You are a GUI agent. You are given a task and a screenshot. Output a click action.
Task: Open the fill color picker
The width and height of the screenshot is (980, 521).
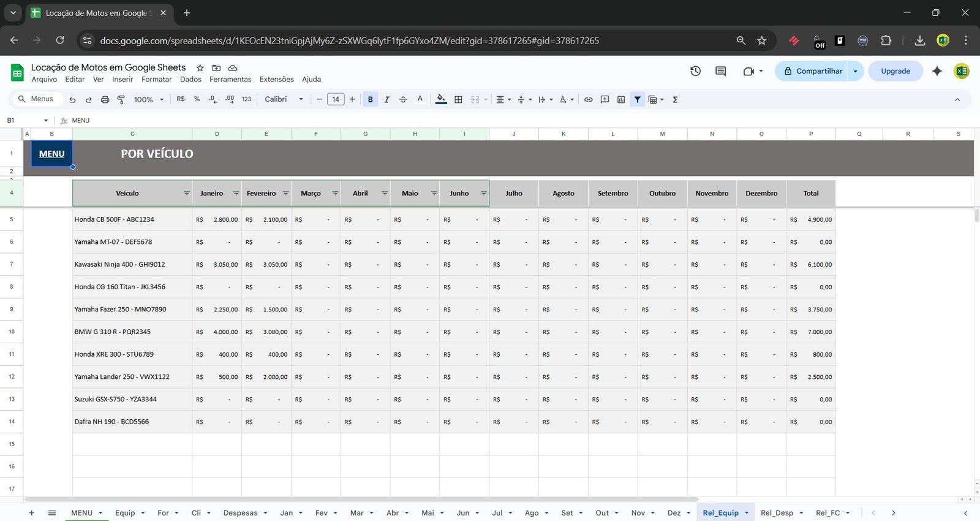(441, 99)
